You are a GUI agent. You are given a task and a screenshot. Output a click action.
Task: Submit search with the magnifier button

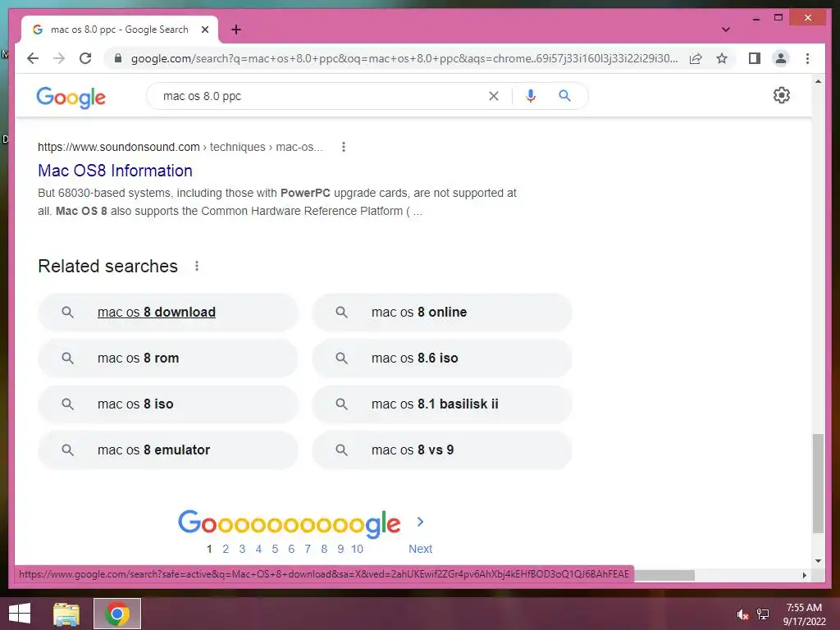(564, 96)
